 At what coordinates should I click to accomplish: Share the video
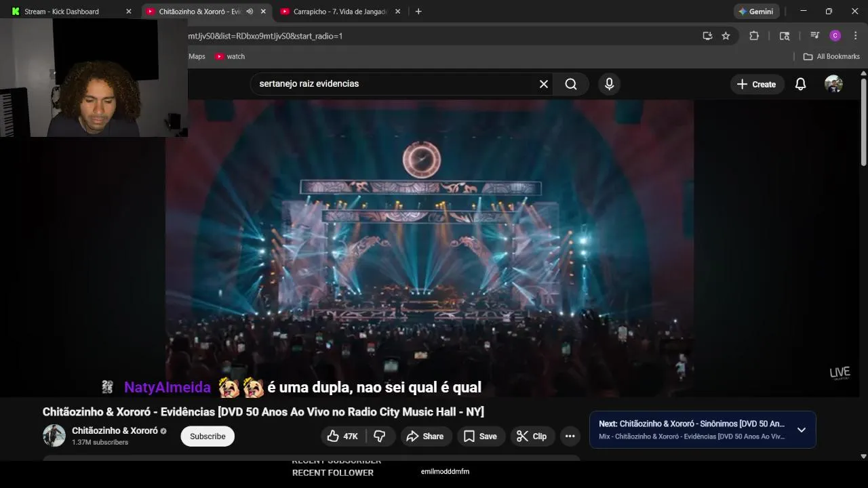(425, 436)
